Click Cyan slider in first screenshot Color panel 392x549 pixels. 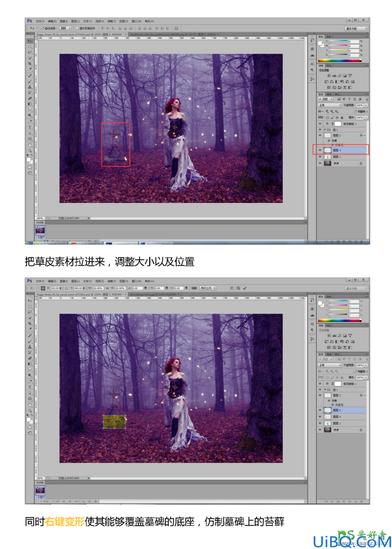(339, 41)
